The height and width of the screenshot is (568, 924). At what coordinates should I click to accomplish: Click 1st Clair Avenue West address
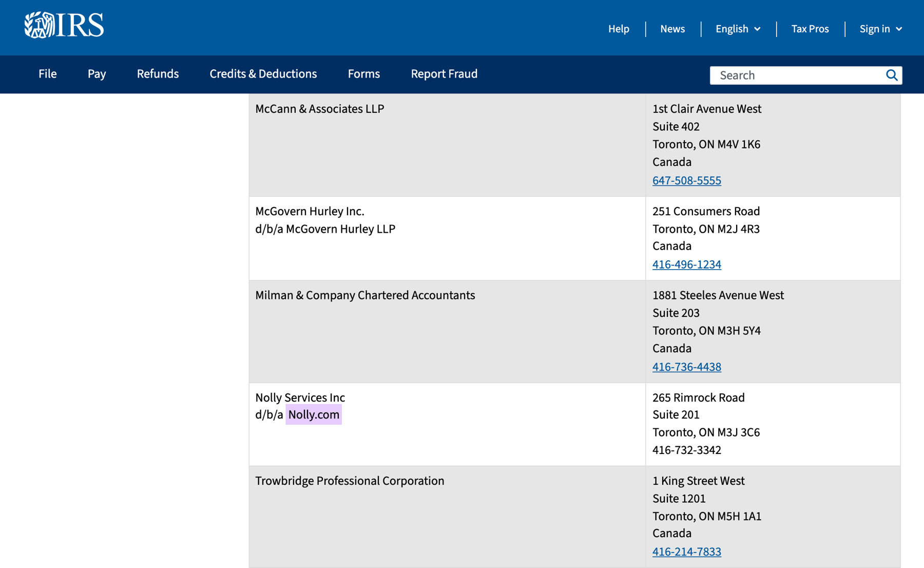tap(707, 109)
